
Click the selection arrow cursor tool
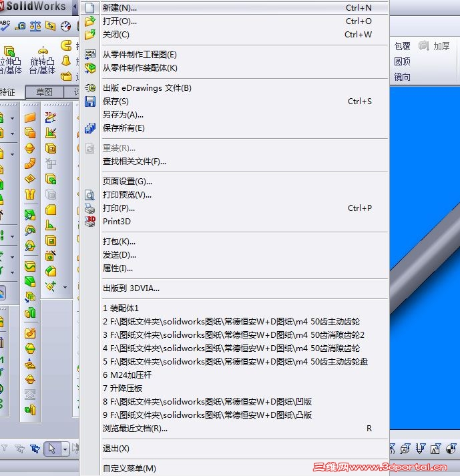(52, 449)
